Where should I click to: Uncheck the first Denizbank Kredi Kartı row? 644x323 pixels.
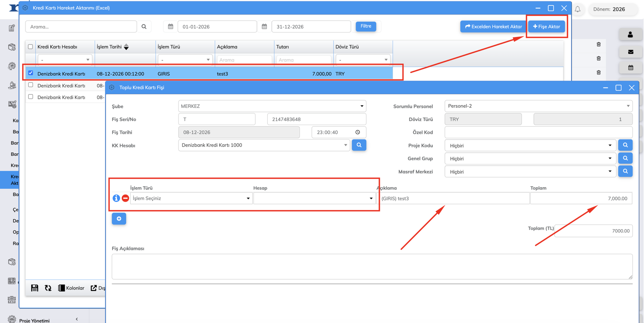coord(30,73)
